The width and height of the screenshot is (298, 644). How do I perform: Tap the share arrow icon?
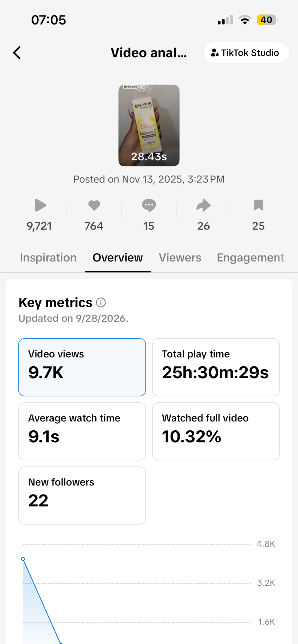click(x=204, y=205)
